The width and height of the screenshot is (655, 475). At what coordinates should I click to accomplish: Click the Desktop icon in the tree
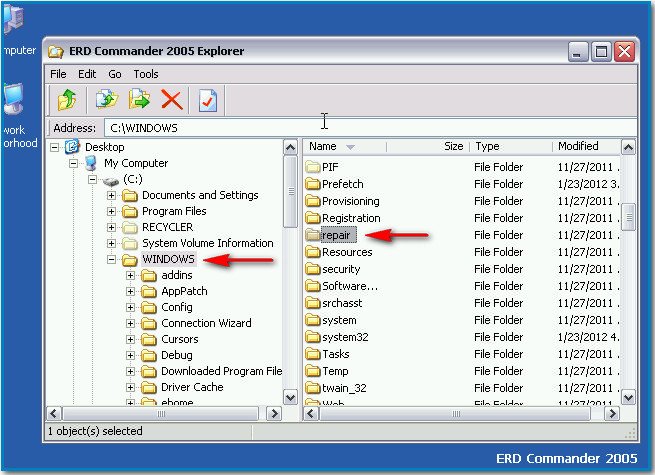(72, 147)
